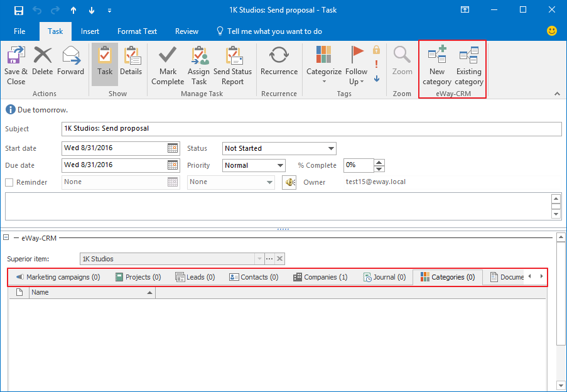Forward the task by email

(x=70, y=61)
